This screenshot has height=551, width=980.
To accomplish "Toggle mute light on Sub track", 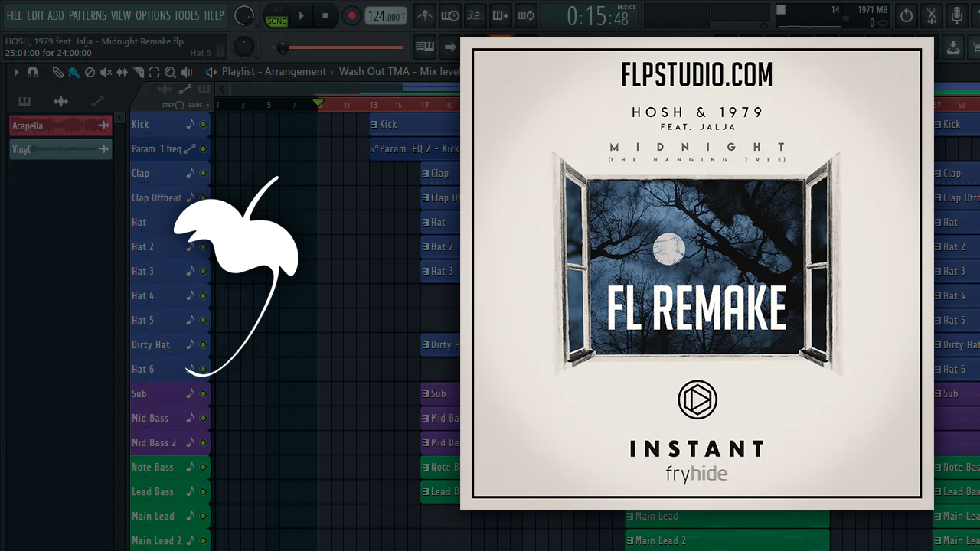I will tap(203, 393).
